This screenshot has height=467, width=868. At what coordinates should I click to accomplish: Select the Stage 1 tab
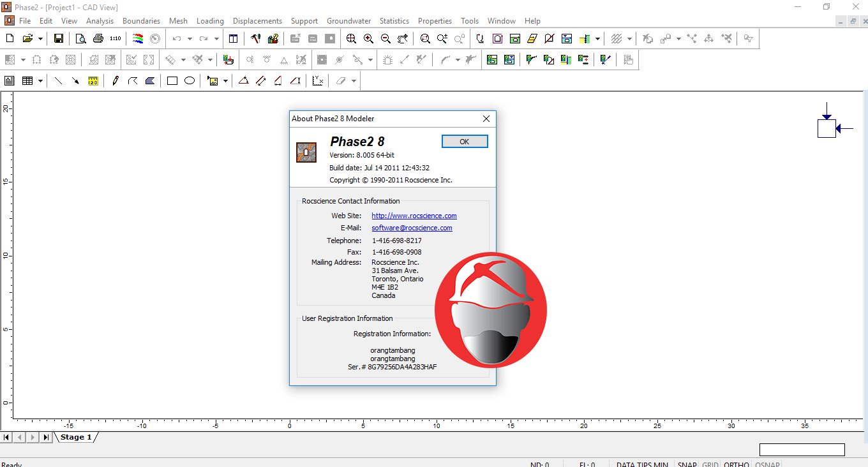[76, 437]
